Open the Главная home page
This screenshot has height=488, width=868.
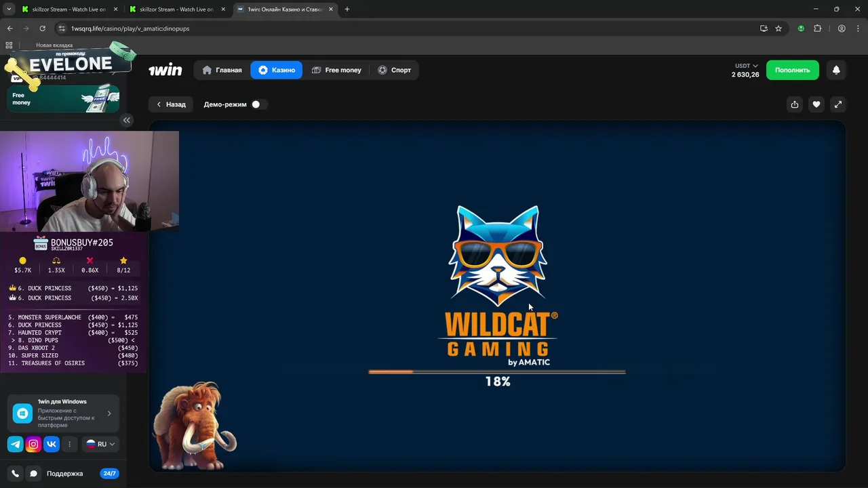tap(222, 70)
